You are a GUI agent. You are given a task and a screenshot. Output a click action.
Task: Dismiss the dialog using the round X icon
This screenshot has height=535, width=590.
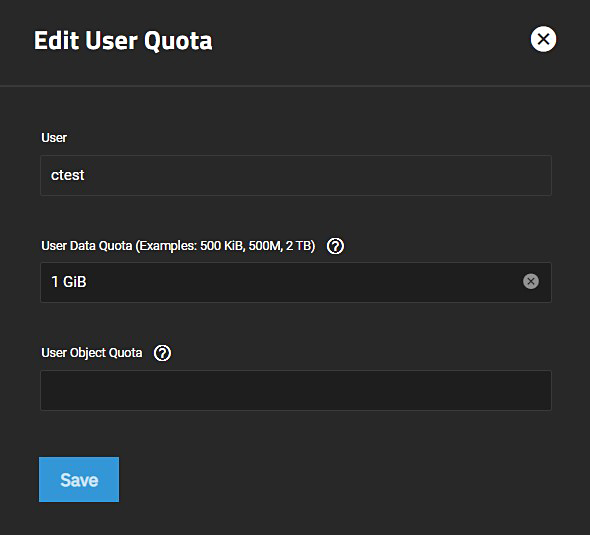coord(543,39)
